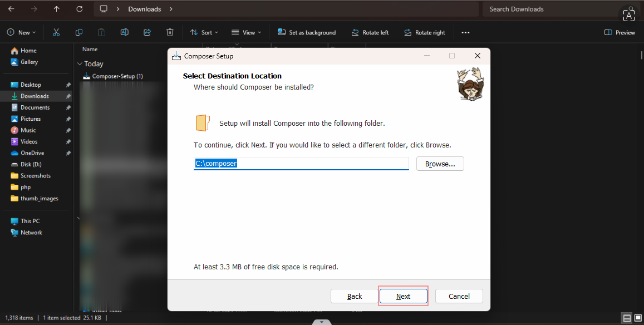Click Browse... to choose a different folder
Viewport: 644px width, 325px height.
click(440, 164)
